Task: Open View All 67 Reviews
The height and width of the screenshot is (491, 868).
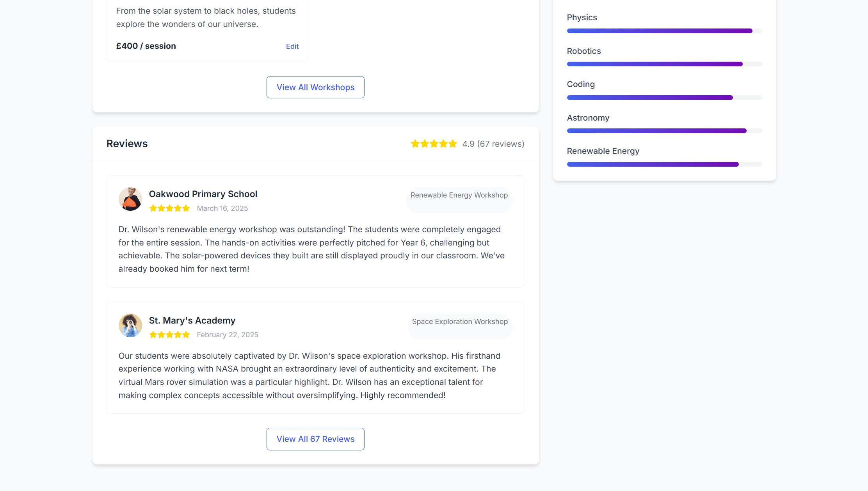Action: (315, 439)
